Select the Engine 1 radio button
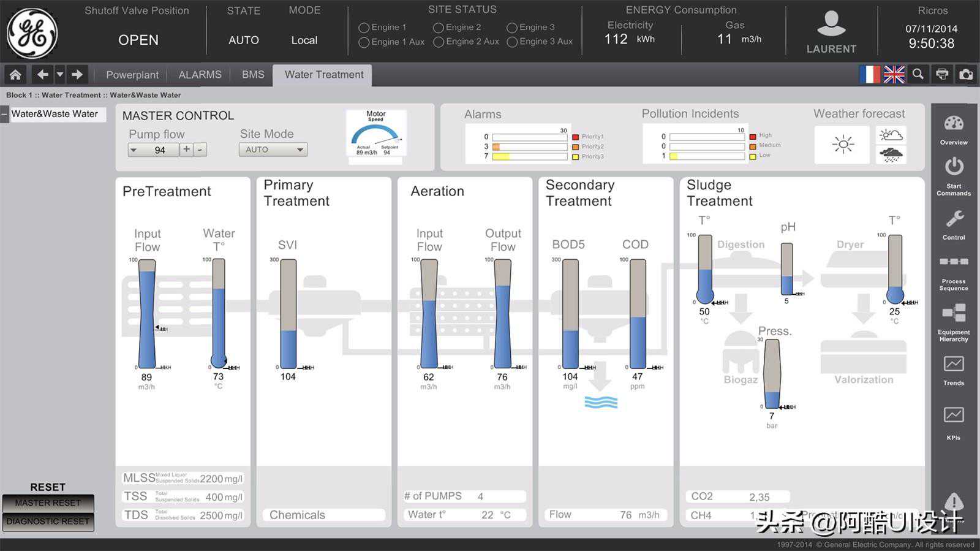Viewport: 980px width, 551px height. (364, 28)
